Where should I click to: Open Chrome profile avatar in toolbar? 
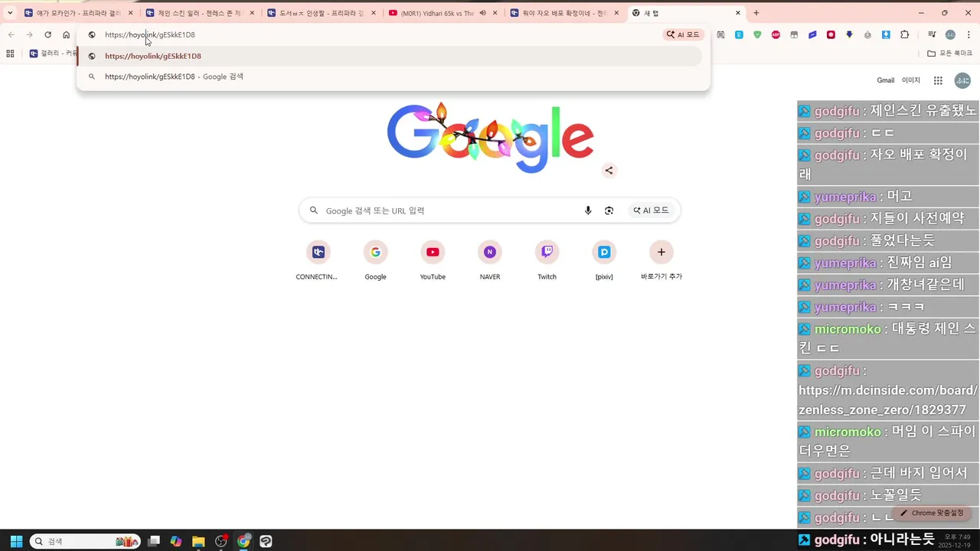click(950, 34)
